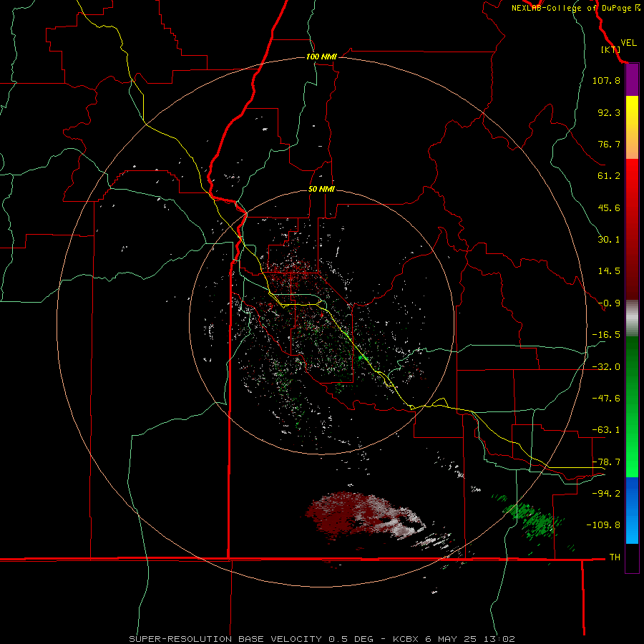644x644 pixels.
Task: Click the KCBX station identifier in caption
Action: 407,639
